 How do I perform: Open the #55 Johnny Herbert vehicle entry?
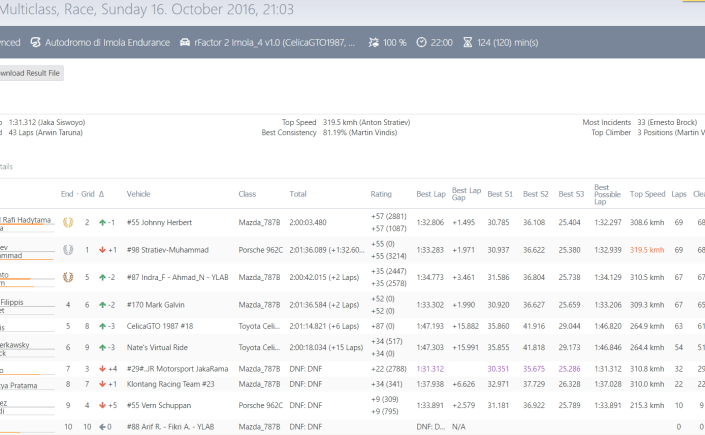point(159,222)
